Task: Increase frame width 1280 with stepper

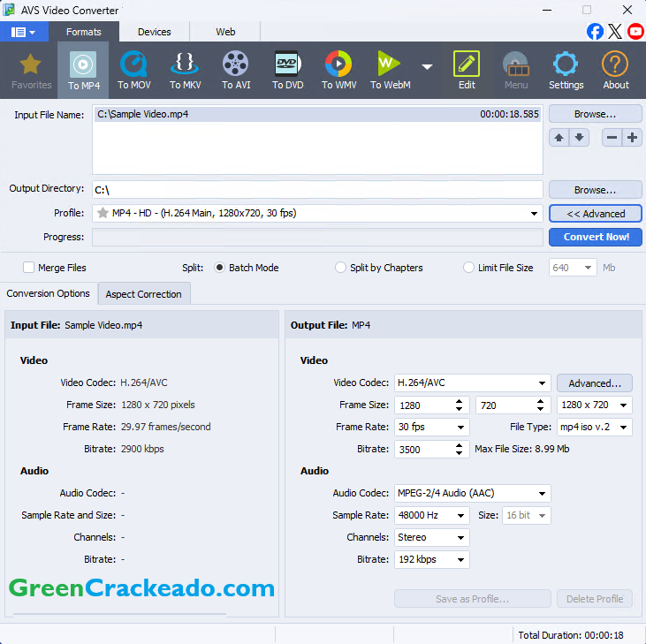Action: point(459,401)
